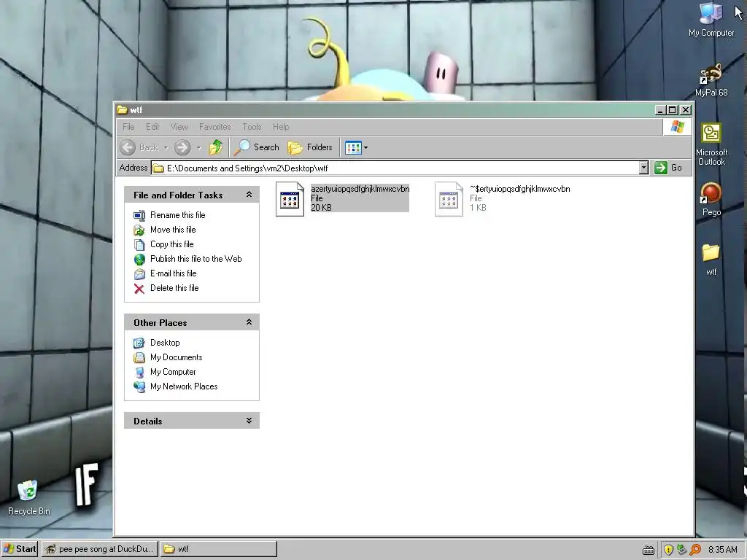747x560 pixels.
Task: Click the orange magnifier tray icon
Action: click(695, 550)
